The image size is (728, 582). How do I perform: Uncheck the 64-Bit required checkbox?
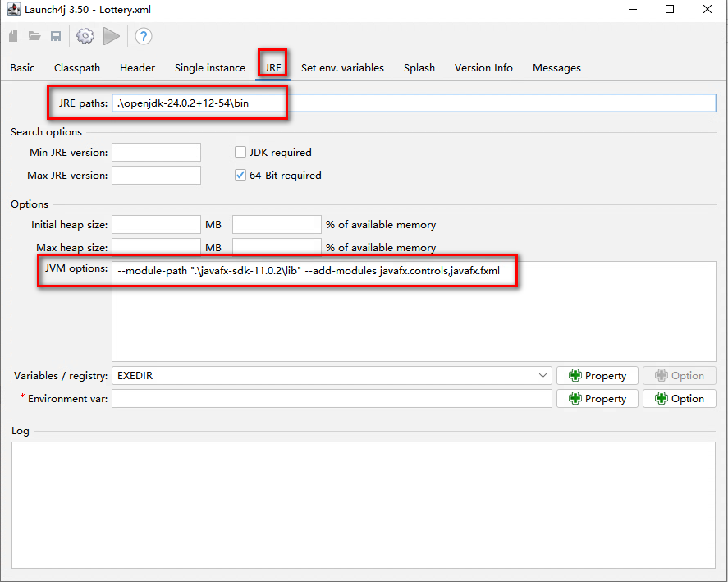tap(240, 175)
